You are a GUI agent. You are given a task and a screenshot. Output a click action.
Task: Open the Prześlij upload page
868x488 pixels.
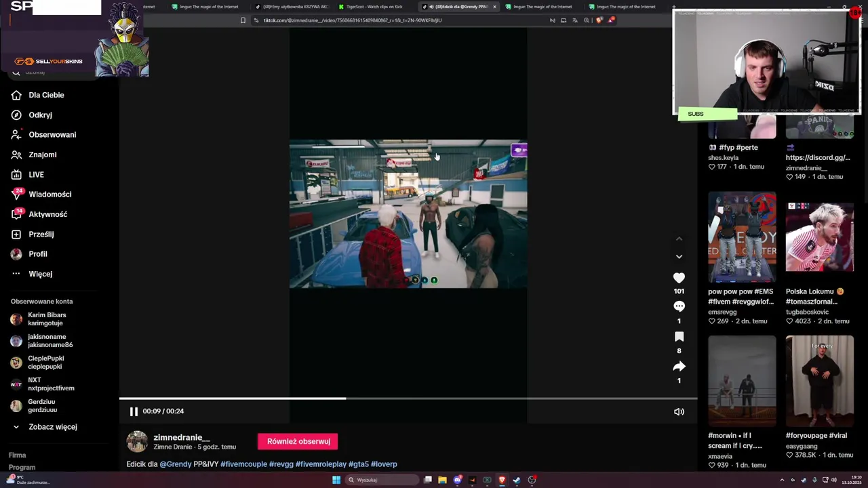[x=32, y=235]
